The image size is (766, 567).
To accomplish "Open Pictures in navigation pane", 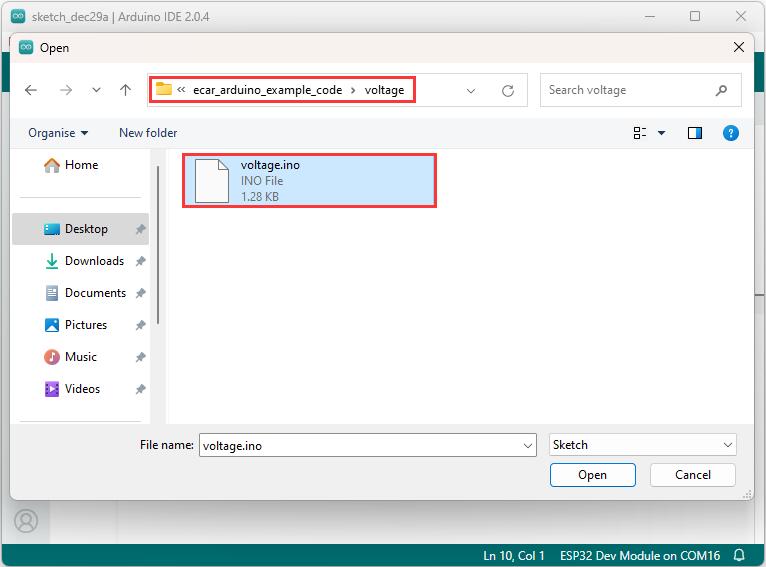I will (76, 325).
